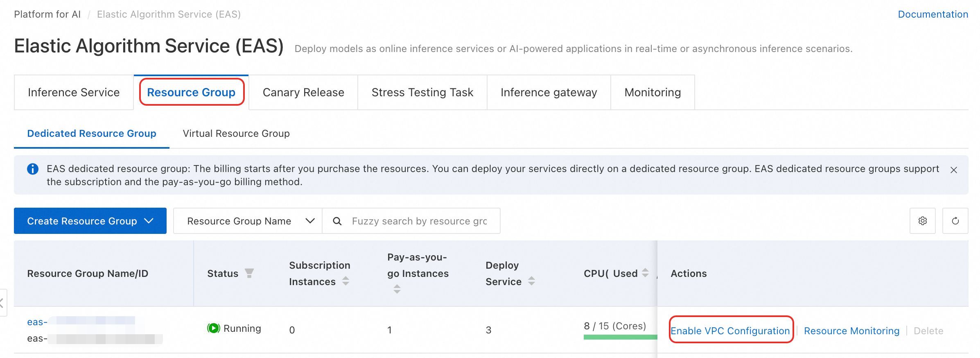980x358 pixels.
Task: Open the Canary Release tab
Action: tap(303, 93)
